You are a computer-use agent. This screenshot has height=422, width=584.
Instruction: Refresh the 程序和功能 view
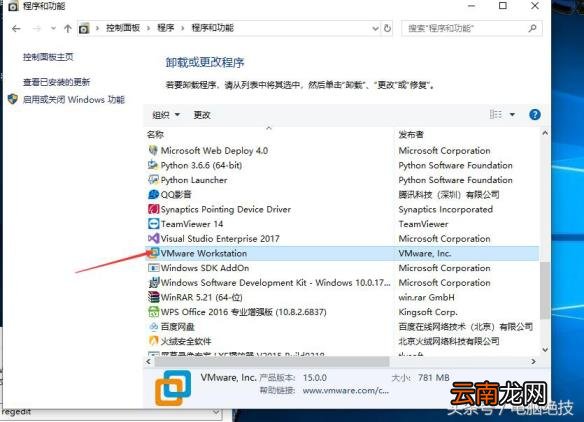[387, 28]
